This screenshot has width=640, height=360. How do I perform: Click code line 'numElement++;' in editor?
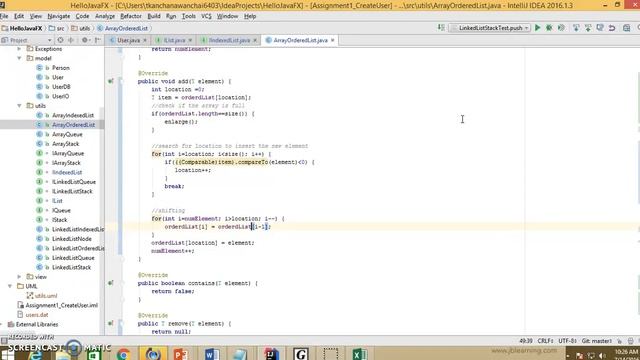[173, 251]
